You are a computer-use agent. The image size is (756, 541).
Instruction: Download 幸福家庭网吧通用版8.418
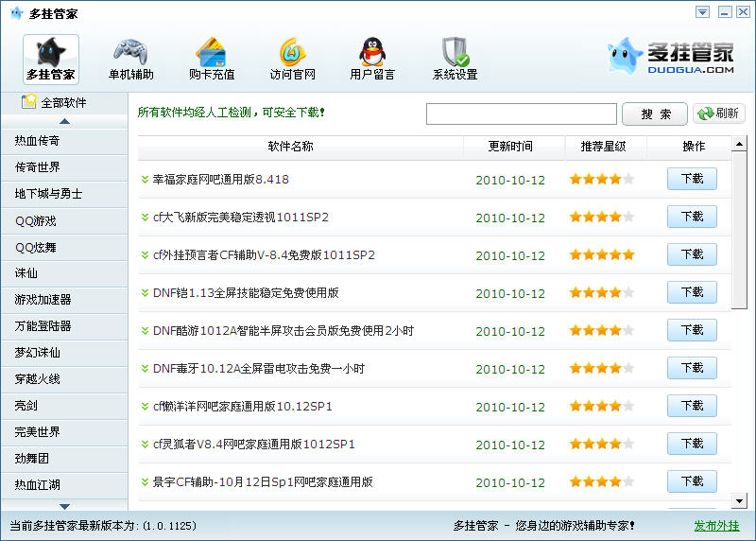[692, 179]
